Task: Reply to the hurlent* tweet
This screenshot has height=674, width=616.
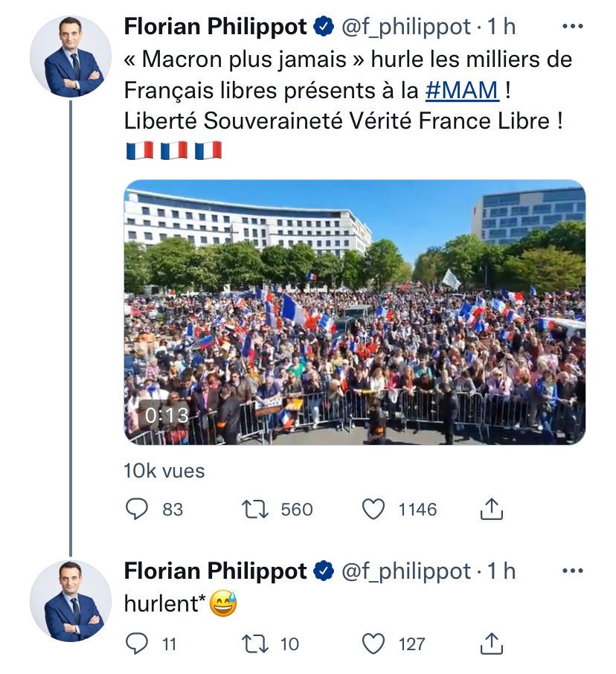Action: [138, 643]
